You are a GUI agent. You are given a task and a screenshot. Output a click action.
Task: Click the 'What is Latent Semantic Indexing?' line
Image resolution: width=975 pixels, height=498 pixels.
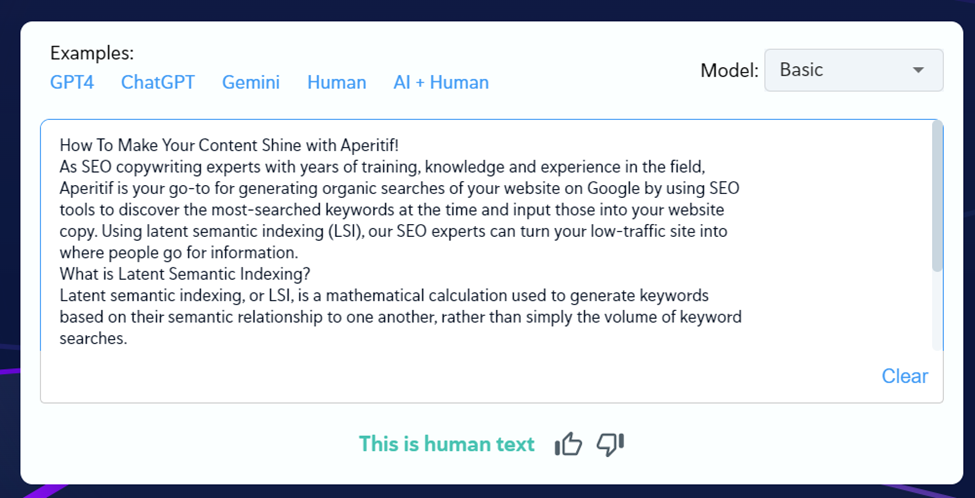(x=185, y=274)
